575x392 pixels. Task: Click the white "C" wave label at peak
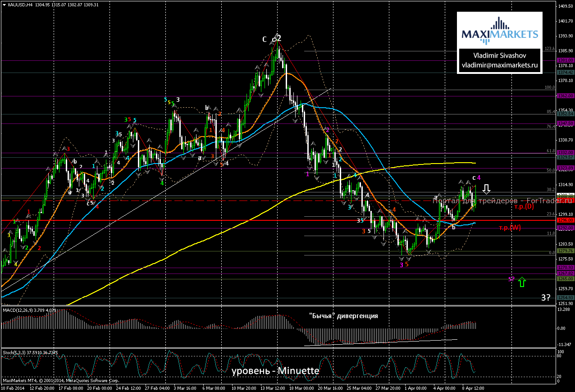[x=265, y=39]
